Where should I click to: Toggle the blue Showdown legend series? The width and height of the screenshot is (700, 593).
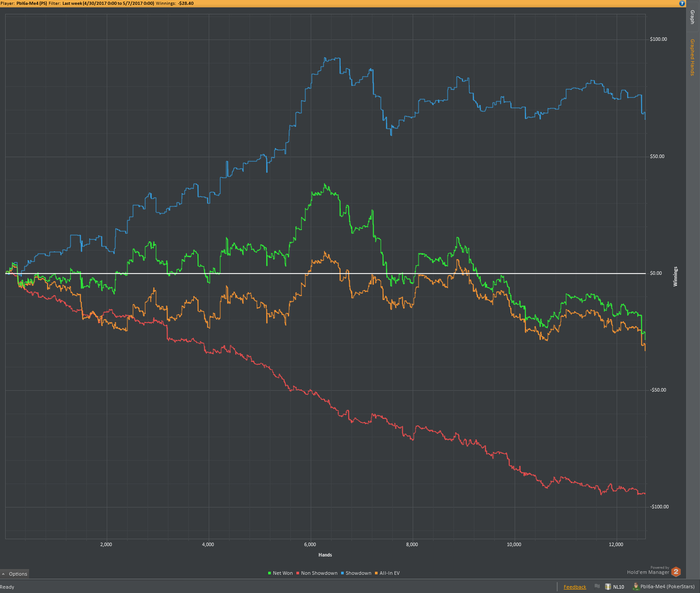click(356, 573)
